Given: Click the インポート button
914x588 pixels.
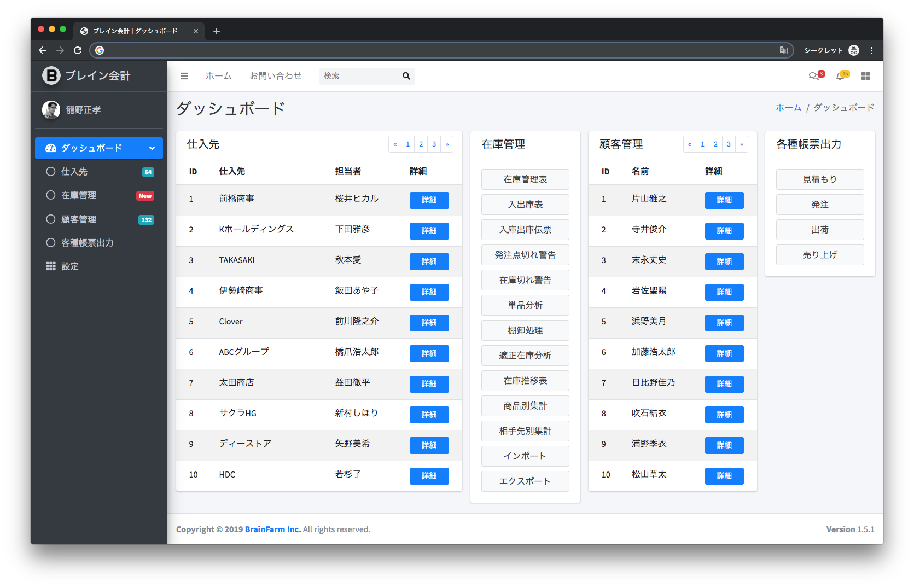Looking at the screenshot, I should coord(525,456).
